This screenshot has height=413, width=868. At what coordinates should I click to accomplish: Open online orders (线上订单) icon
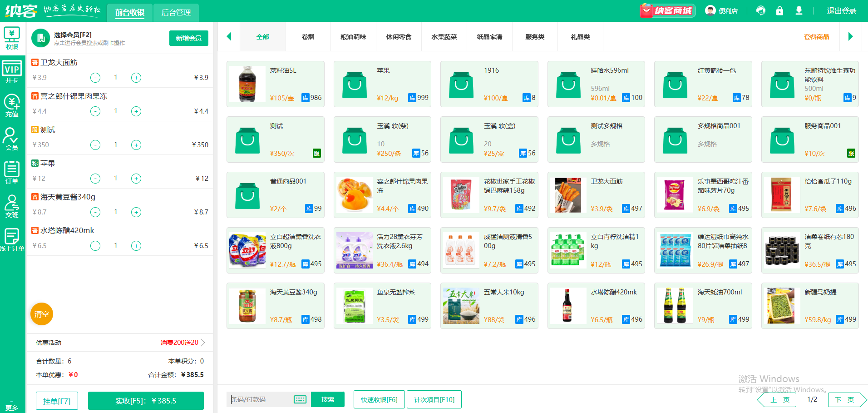[x=12, y=240]
